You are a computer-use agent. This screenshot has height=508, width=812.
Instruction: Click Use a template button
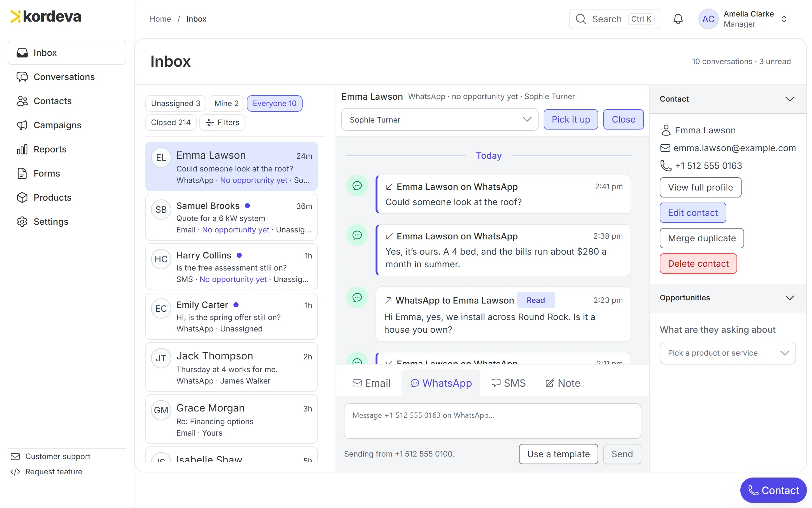click(558, 454)
